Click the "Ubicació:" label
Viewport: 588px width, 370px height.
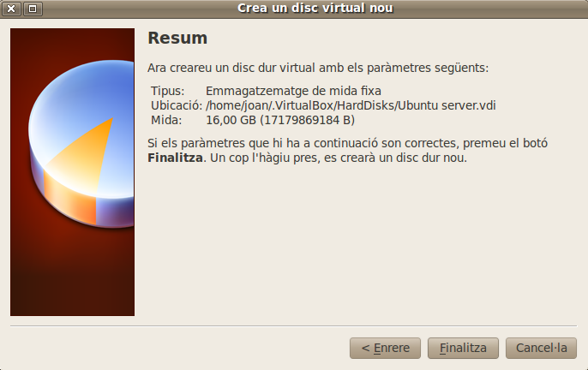[x=176, y=105]
